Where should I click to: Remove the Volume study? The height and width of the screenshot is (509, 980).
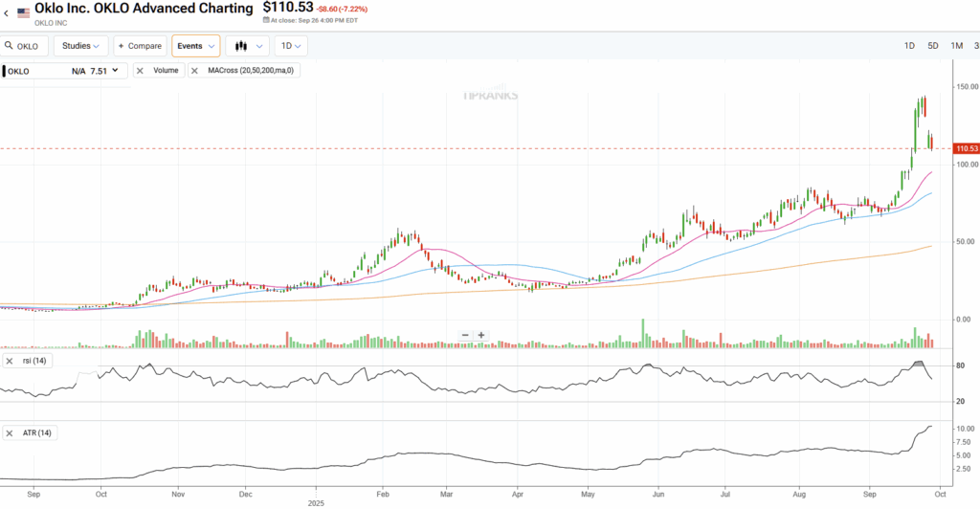click(x=140, y=71)
